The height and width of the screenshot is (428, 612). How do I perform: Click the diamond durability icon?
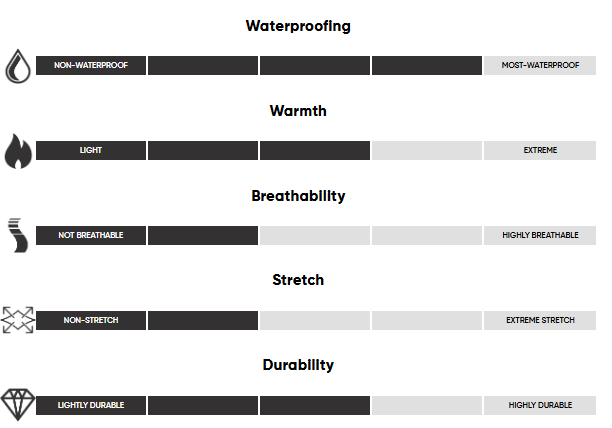(x=18, y=405)
